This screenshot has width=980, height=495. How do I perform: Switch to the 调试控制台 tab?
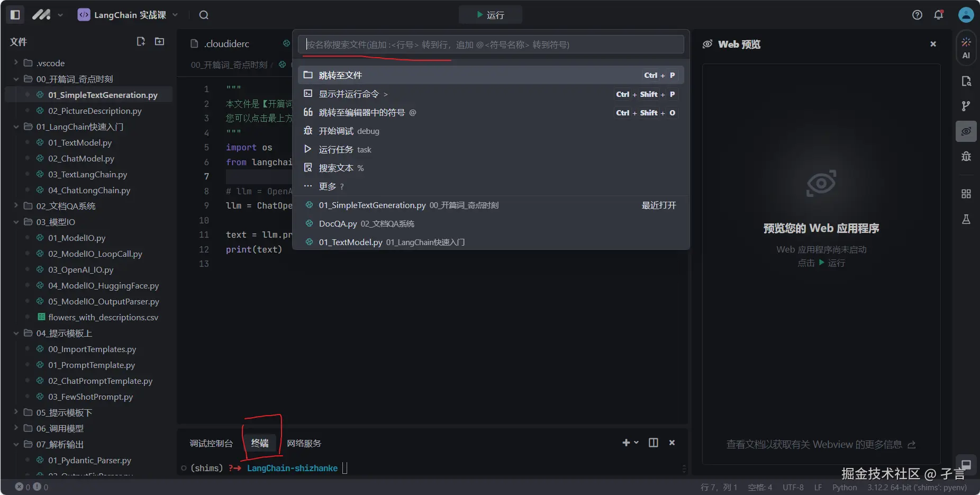(211, 443)
